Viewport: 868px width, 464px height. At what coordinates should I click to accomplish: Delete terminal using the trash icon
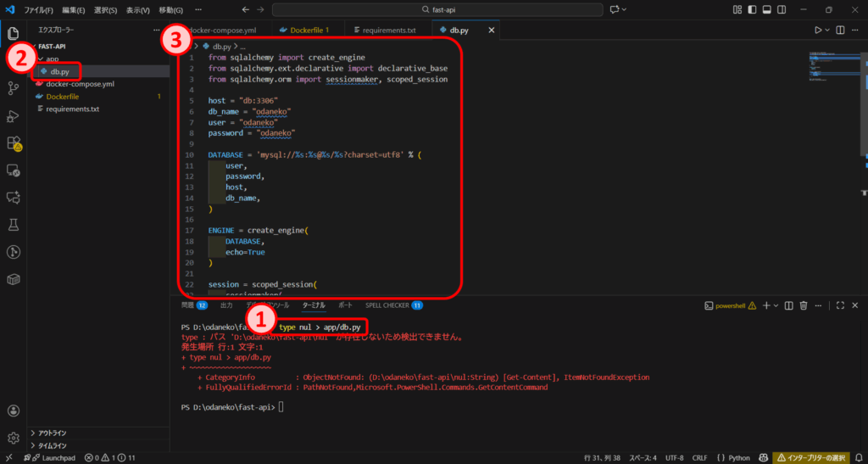coord(804,305)
